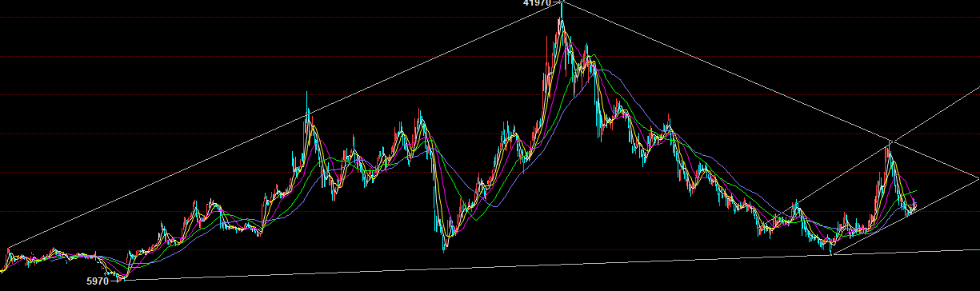Click the most recent candle at the chart's right end
The height and width of the screenshot is (291, 980).
click(x=914, y=205)
